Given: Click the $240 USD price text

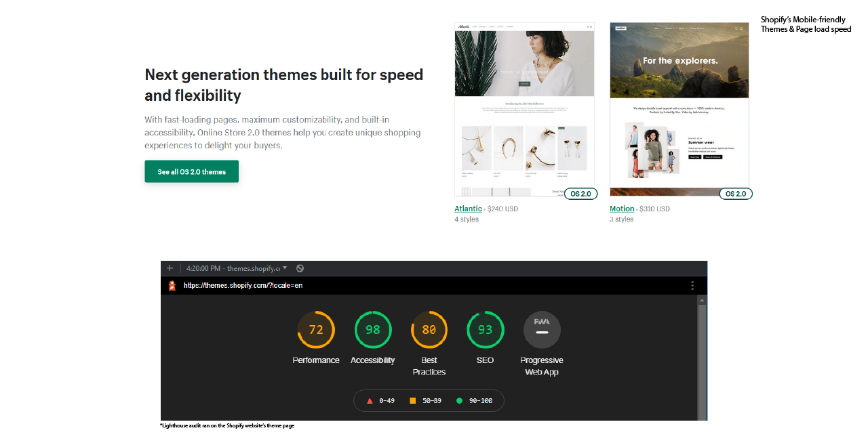Looking at the screenshot, I should coord(502,209).
